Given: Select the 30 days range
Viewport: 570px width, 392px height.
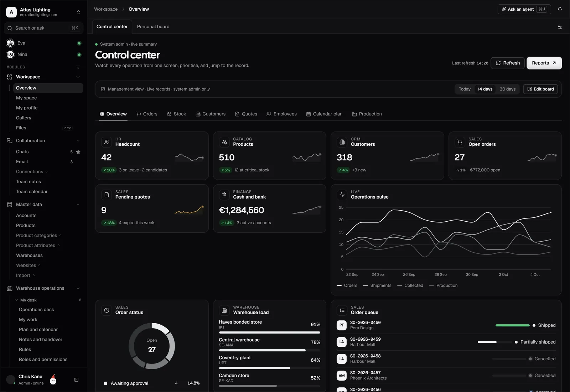Looking at the screenshot, I should 507,89.
